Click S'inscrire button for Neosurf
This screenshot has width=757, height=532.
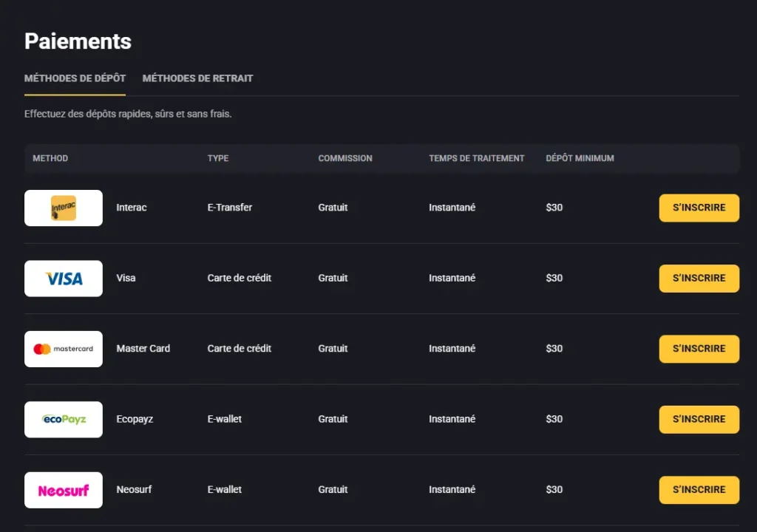[699, 490]
